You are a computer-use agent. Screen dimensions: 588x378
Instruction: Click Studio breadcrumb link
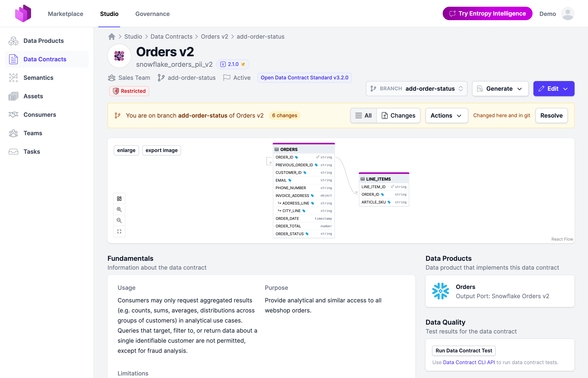pyautogui.click(x=133, y=37)
